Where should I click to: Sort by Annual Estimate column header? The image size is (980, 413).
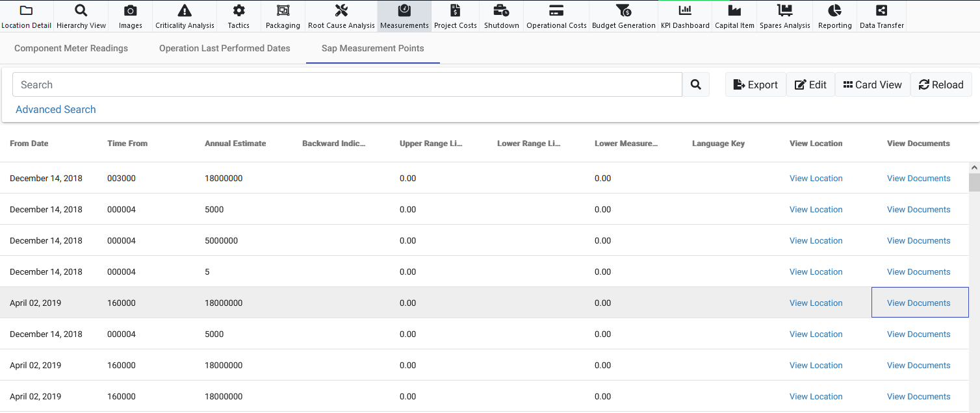235,144
